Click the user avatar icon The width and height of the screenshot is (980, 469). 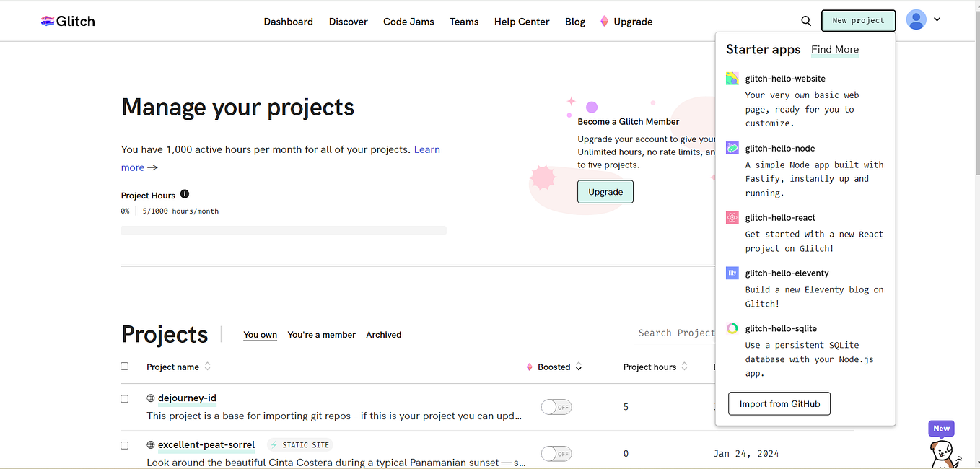pyautogui.click(x=916, y=19)
